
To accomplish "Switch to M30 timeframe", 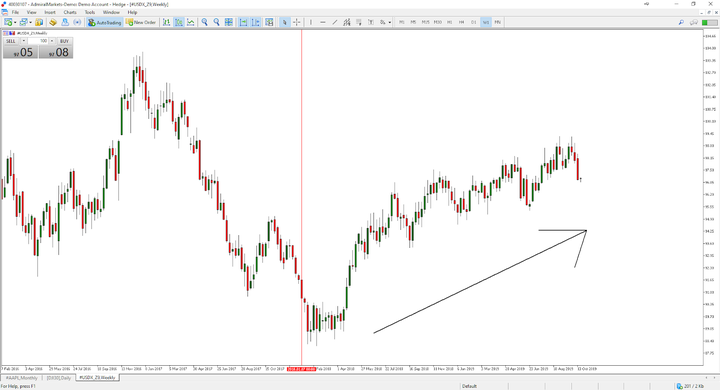I will coord(438,22).
